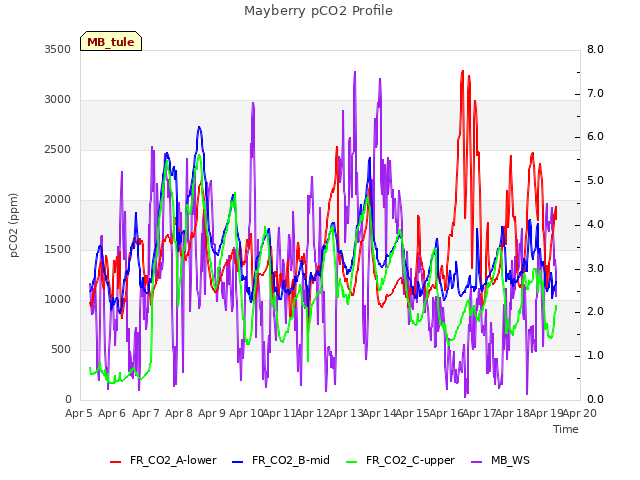Viewport: 640px width, 480px height.
Task: Toggle the FR_CO2_A-lower legend entry
Action: [x=163, y=460]
